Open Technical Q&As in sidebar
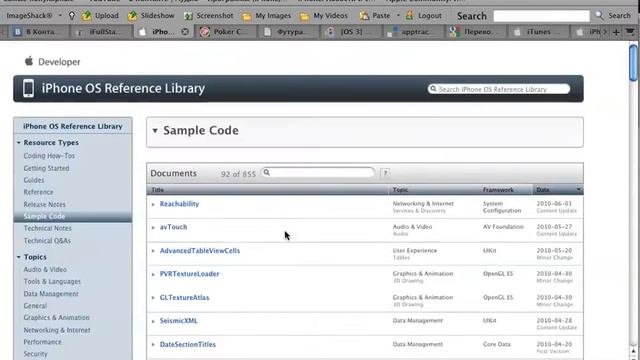This screenshot has height=360, width=640. click(47, 240)
